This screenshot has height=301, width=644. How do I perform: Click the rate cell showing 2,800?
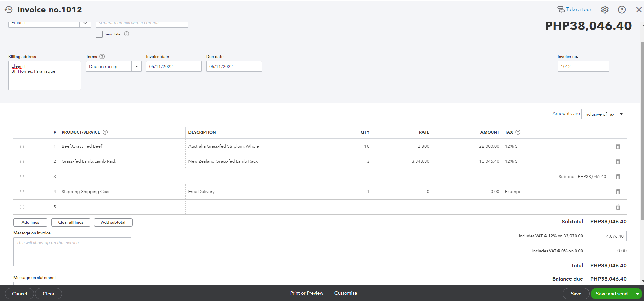(x=402, y=146)
